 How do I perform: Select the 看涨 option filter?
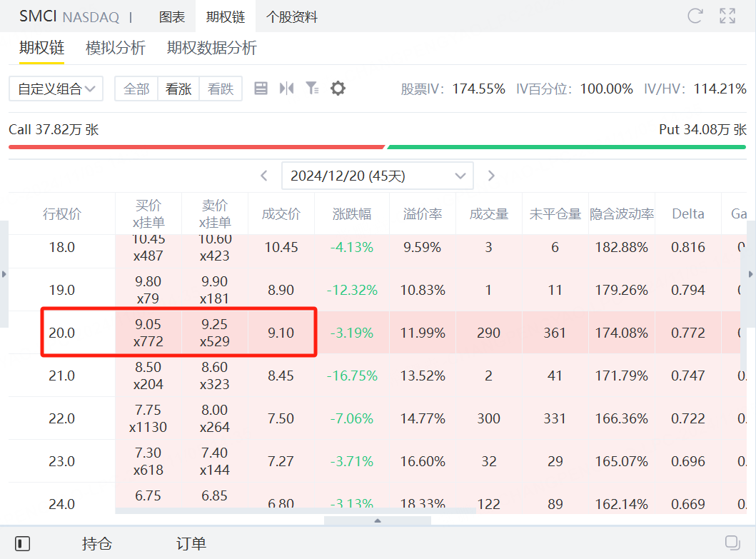point(178,89)
